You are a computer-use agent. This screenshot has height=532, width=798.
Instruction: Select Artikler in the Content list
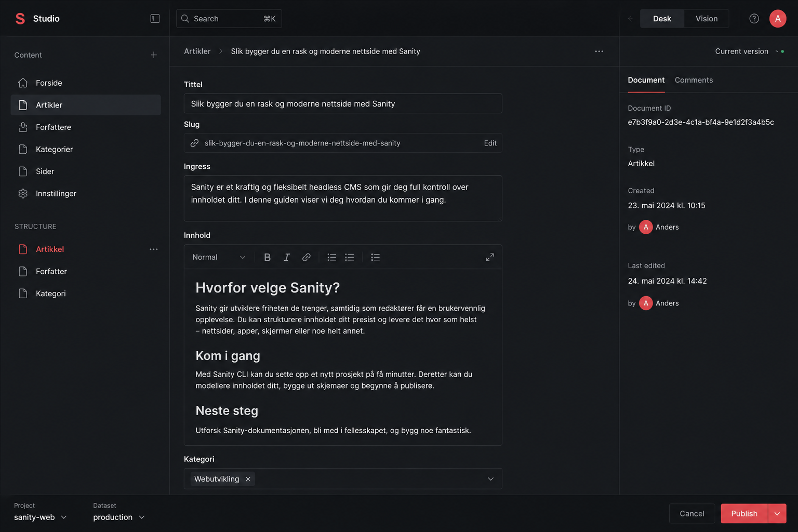tap(86, 105)
